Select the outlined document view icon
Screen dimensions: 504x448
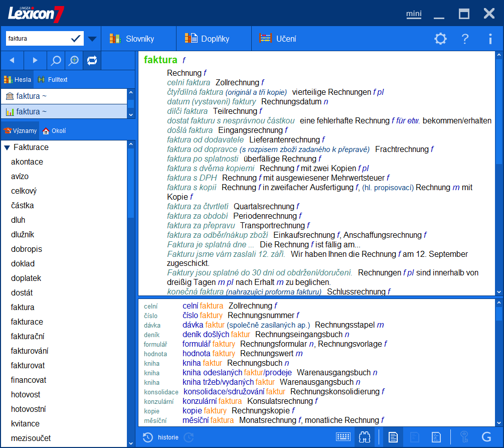point(436,437)
